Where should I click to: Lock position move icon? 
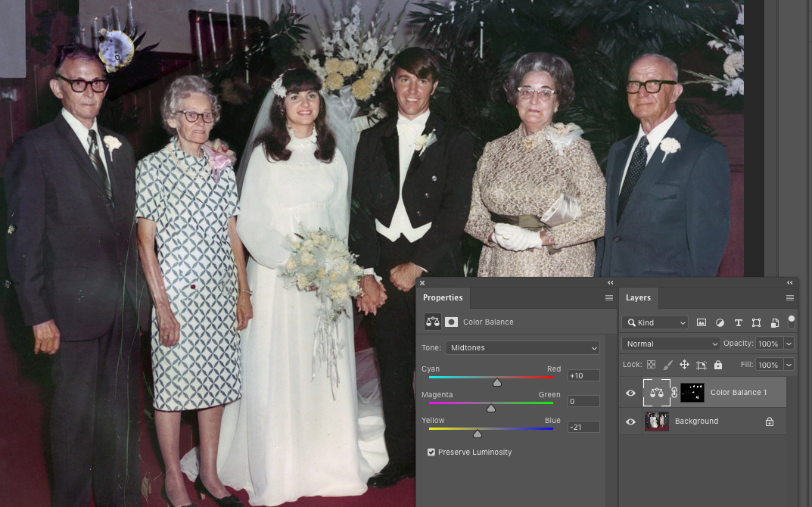(x=684, y=365)
